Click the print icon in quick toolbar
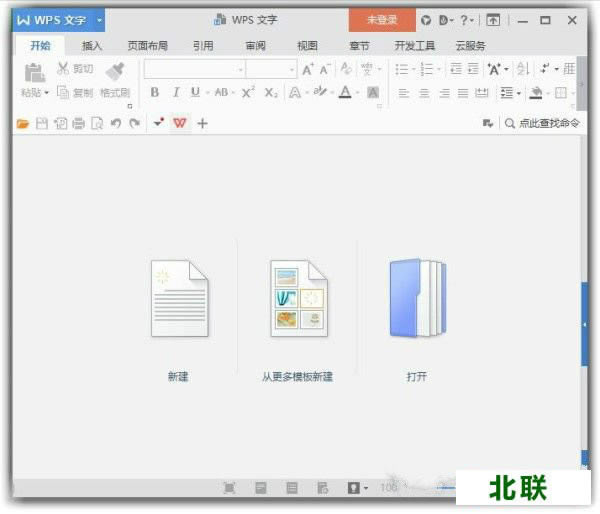This screenshot has height=514, width=600. point(78,124)
